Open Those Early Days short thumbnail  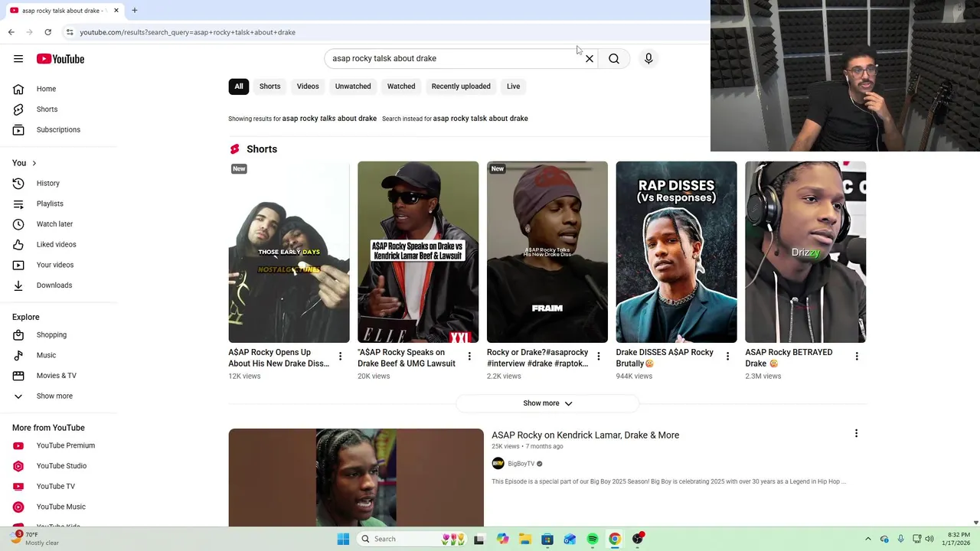coord(289,252)
